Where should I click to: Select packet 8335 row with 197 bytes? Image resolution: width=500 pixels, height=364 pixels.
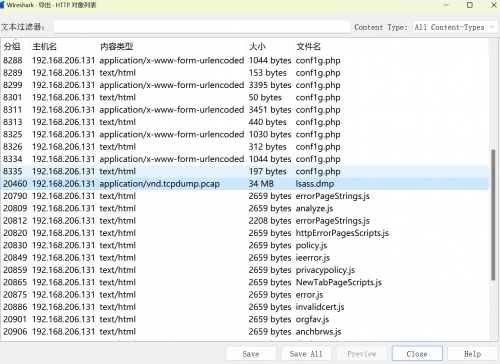point(245,171)
